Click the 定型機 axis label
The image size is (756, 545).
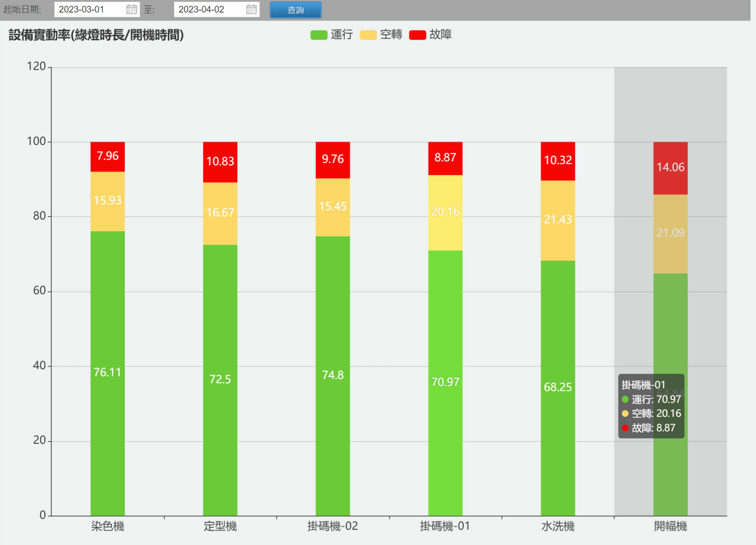(220, 526)
